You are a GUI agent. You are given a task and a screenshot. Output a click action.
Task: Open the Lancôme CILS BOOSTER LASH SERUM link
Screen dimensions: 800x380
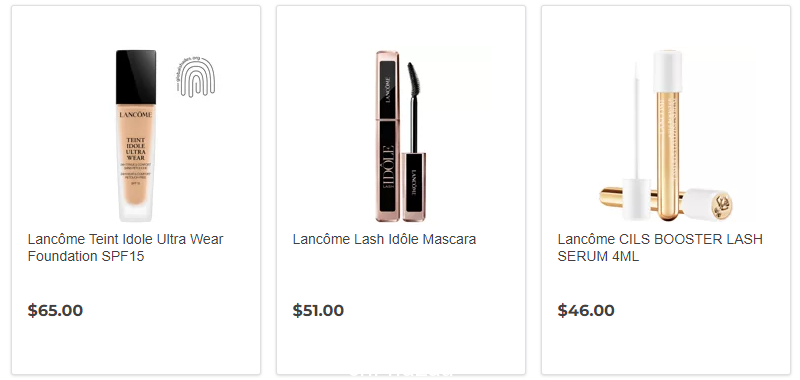[x=660, y=247]
